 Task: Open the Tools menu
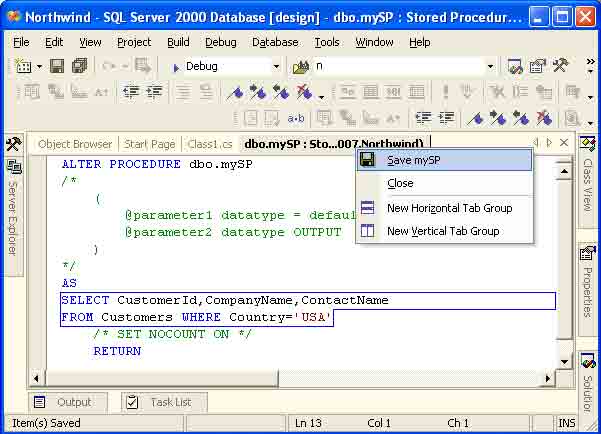pyautogui.click(x=327, y=42)
